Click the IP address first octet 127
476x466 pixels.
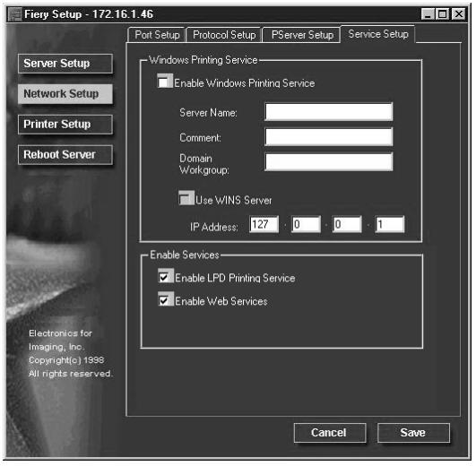pos(264,224)
